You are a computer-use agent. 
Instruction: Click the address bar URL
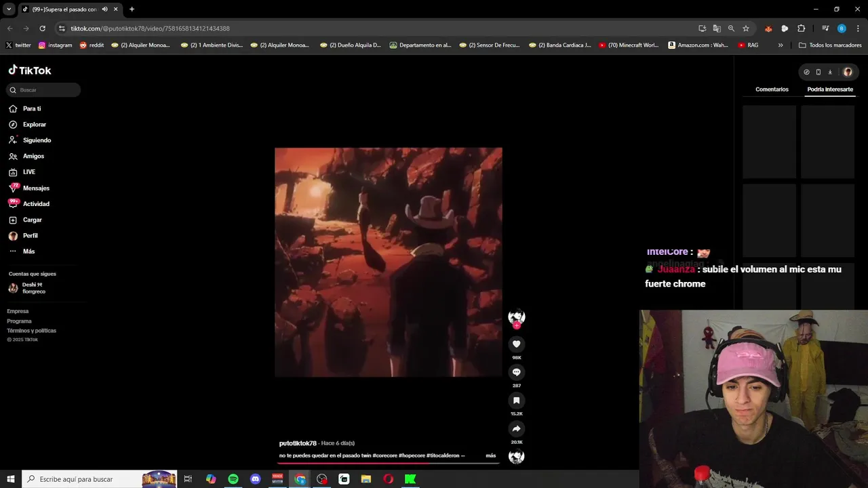coord(150,28)
